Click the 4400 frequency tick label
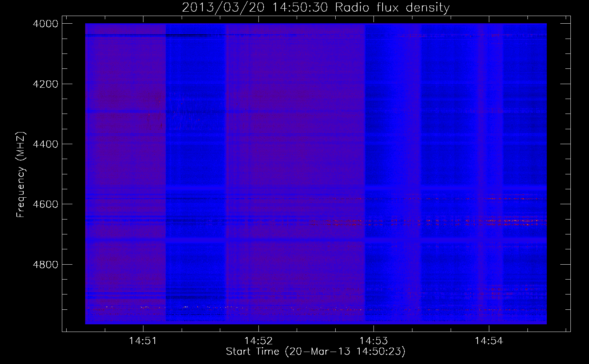The height and width of the screenshot is (364, 589). [46, 144]
